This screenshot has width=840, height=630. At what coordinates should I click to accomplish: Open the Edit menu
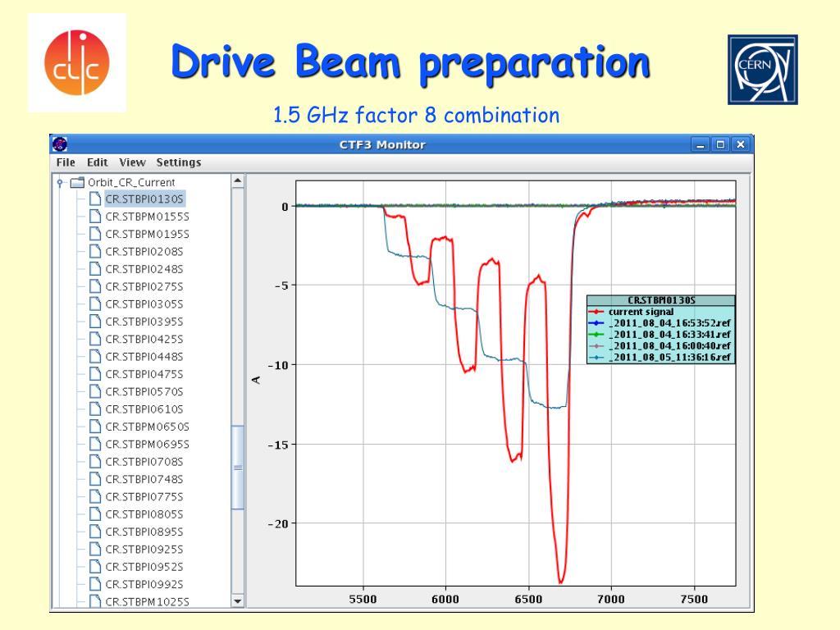click(x=97, y=162)
